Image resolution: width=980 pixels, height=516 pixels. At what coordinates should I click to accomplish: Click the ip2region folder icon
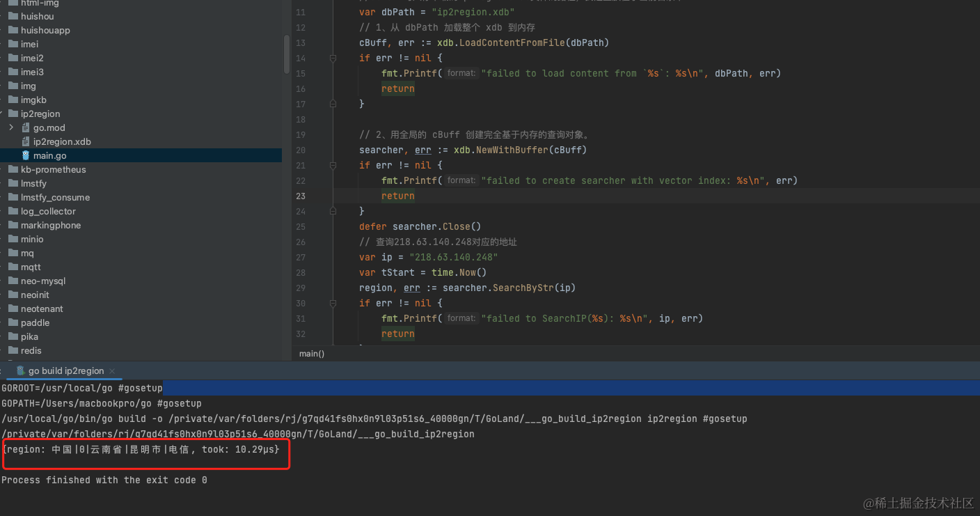coord(13,114)
